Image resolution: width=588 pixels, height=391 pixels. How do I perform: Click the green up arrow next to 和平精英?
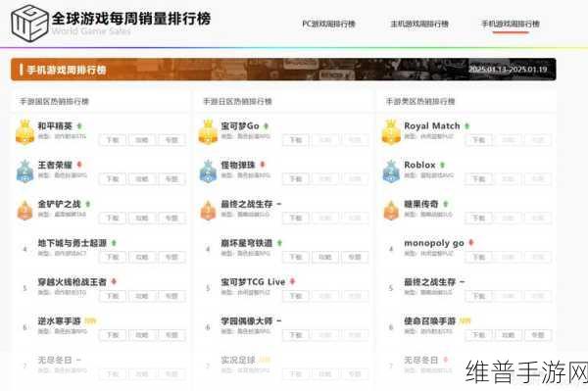(79, 126)
